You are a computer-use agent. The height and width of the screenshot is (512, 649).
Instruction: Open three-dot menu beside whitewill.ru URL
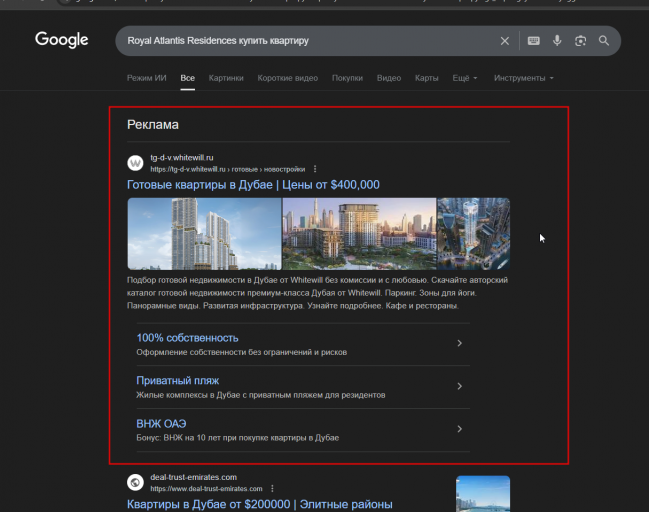click(x=315, y=169)
